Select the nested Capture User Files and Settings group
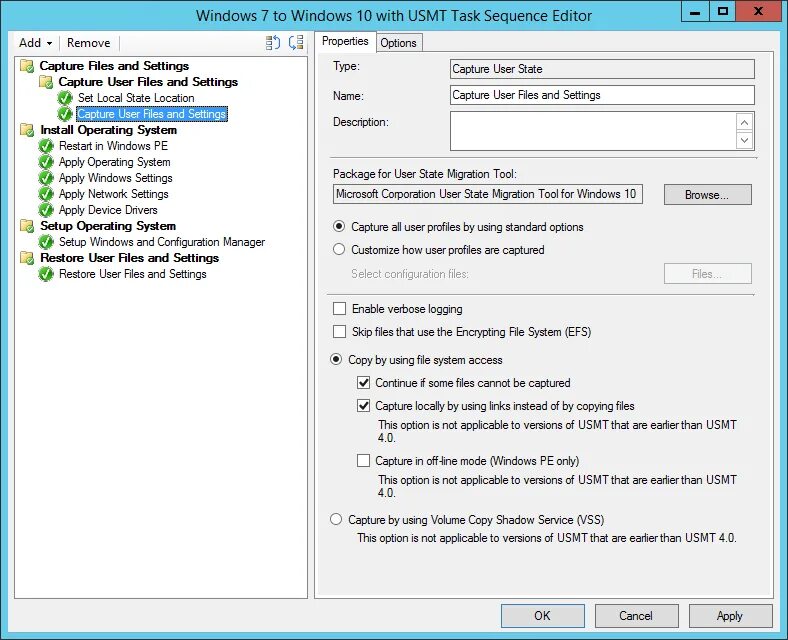 (148, 82)
